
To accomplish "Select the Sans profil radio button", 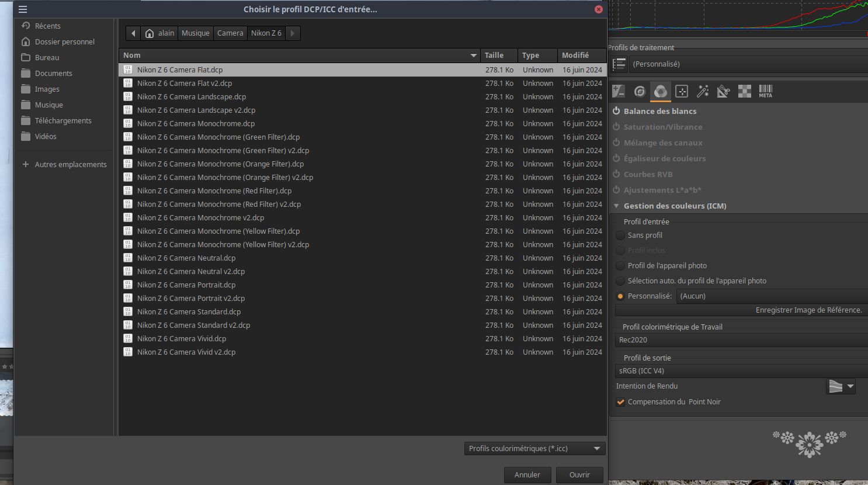I will pyautogui.click(x=620, y=235).
